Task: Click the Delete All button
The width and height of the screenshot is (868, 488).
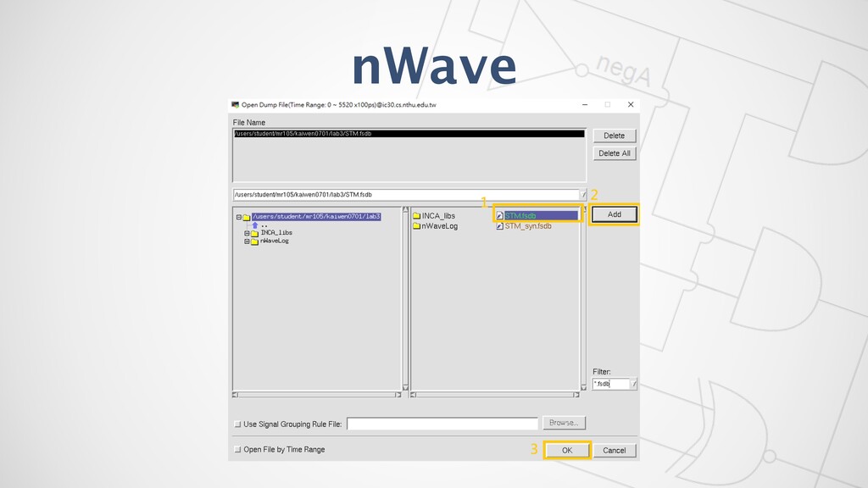Action: pyautogui.click(x=614, y=153)
